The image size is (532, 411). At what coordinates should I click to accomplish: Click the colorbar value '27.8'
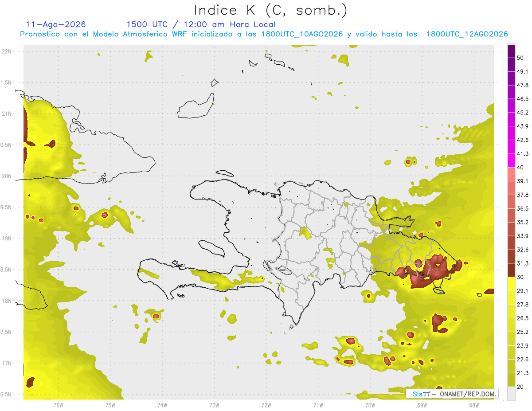[523, 305]
